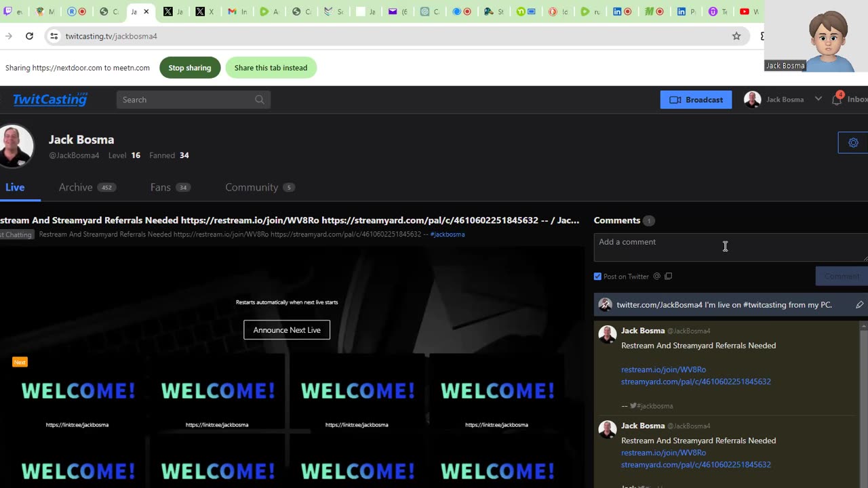Open the Live tab
Screen dimensions: 868x488
click(15, 188)
